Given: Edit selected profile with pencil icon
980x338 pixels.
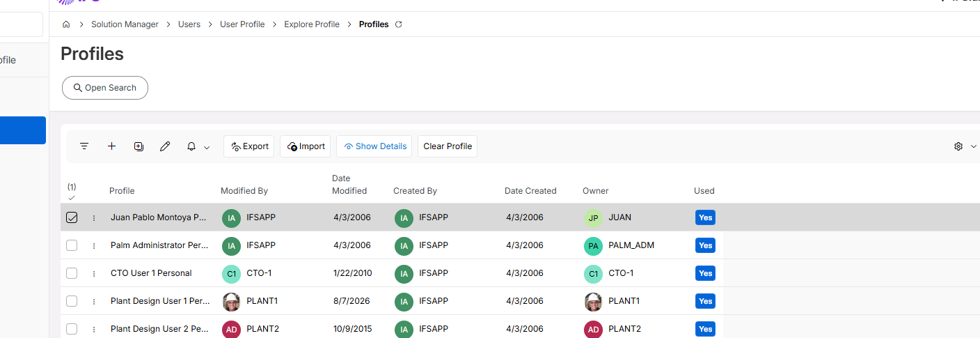Looking at the screenshot, I should tap(165, 146).
